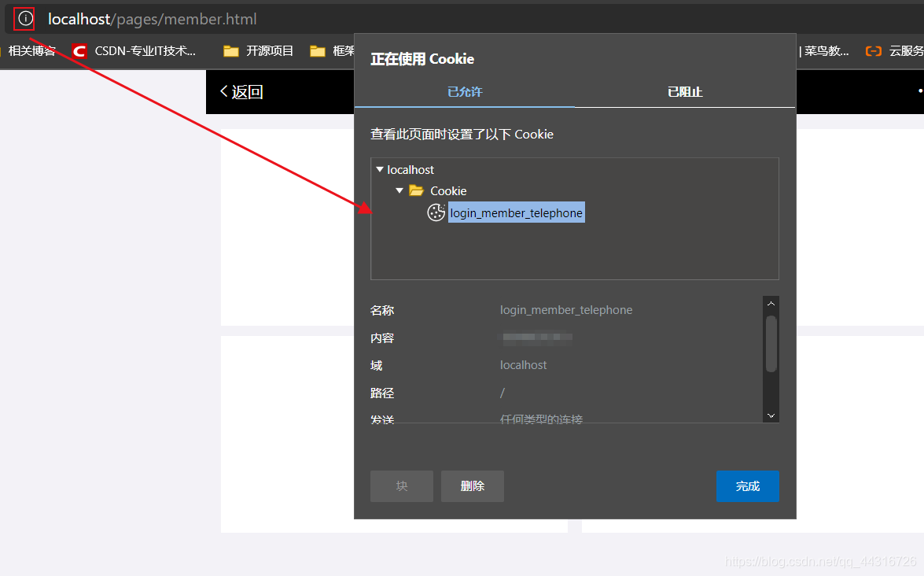Collapse the Cookie folder node
The width and height of the screenshot is (924, 576).
coord(399,190)
